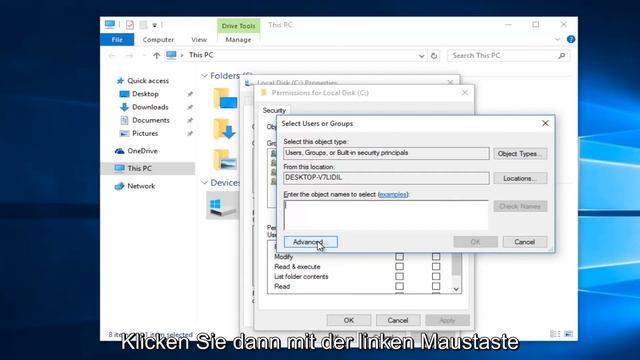Switch to details view icon
The height and width of the screenshot is (360, 640).
click(555, 334)
